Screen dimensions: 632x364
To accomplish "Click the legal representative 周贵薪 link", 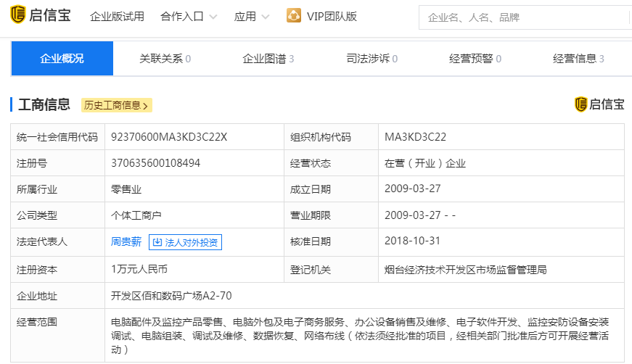I will [126, 242].
